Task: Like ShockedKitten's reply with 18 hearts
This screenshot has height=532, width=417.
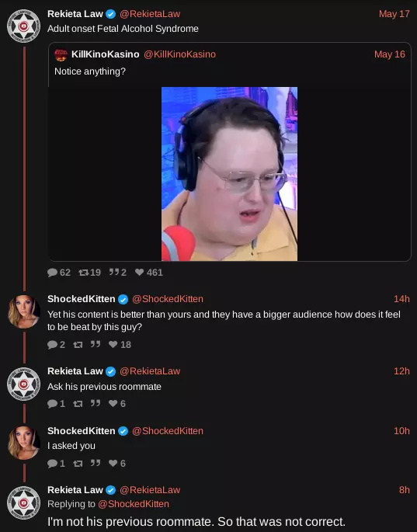Action: pyautogui.click(x=113, y=344)
